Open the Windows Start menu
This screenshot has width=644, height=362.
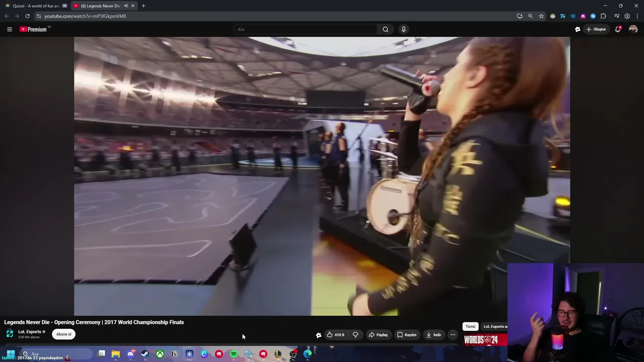pos(11,354)
